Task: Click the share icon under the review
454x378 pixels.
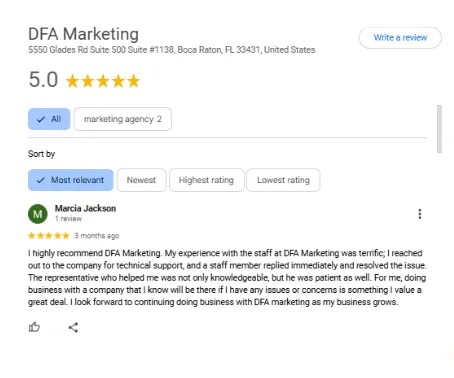Action: 73,327
